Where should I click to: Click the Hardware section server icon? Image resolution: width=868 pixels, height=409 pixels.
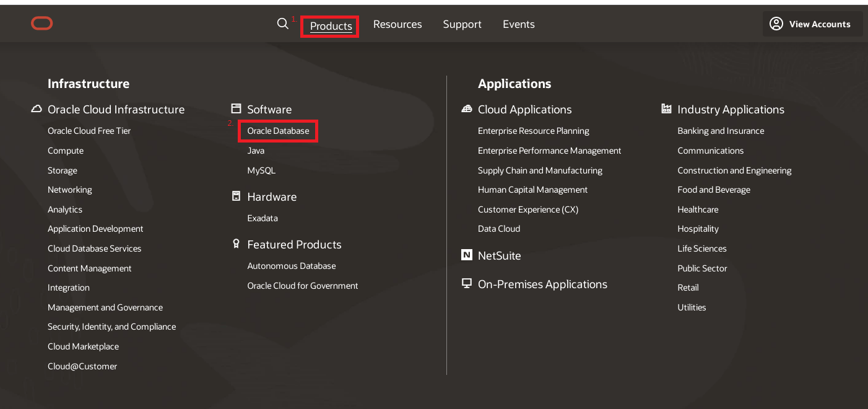tap(236, 196)
